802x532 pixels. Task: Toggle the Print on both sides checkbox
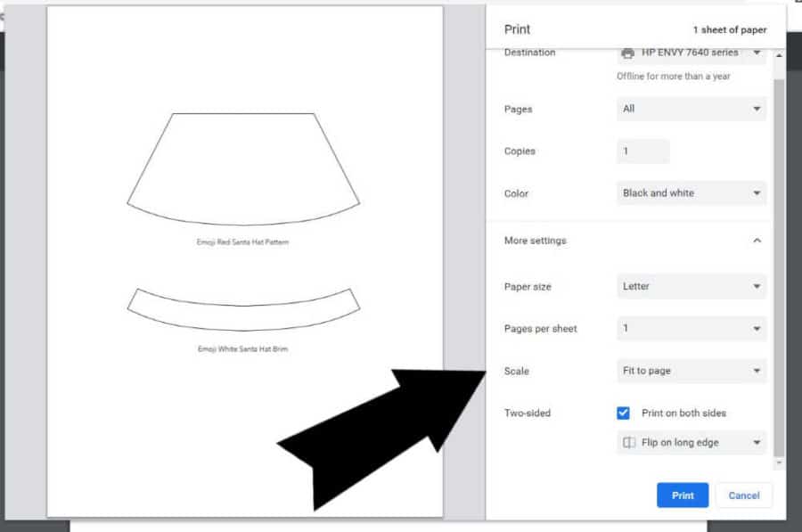[624, 413]
